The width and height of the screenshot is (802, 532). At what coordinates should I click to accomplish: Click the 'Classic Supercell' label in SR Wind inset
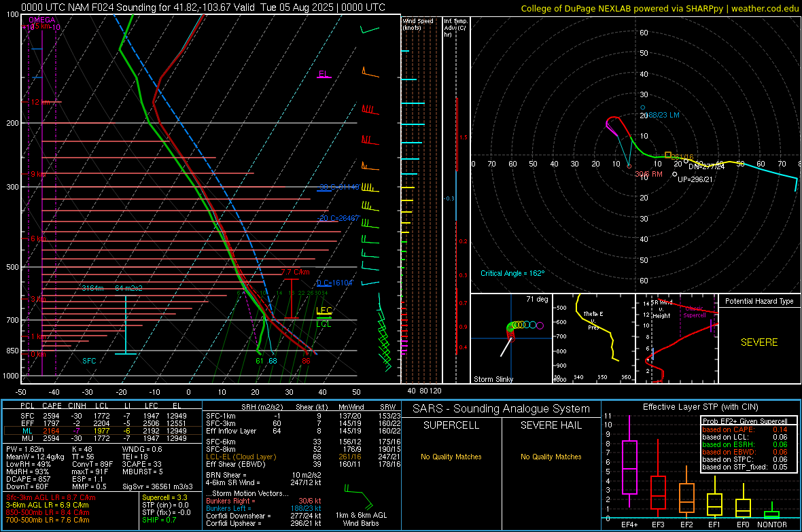coord(694,312)
